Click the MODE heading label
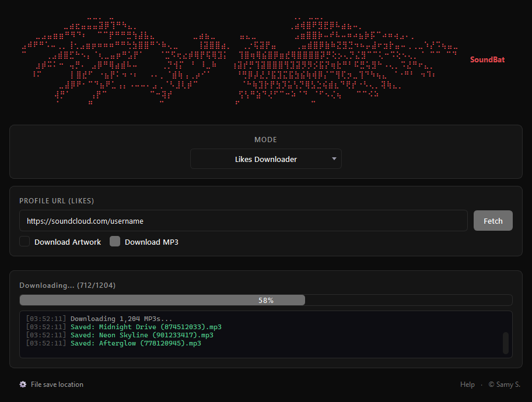 (x=265, y=140)
